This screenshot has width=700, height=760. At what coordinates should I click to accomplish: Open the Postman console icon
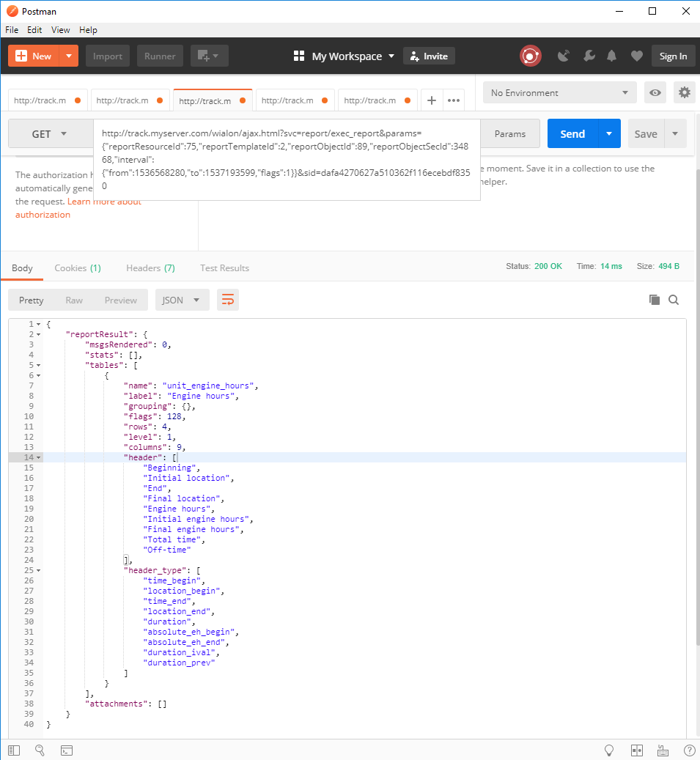coord(66,750)
